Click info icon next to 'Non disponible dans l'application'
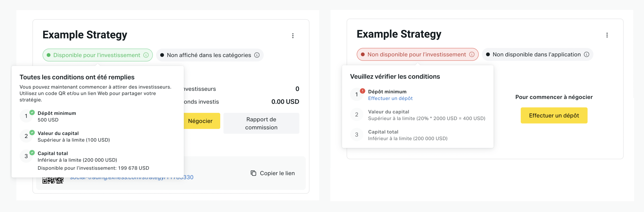 pyautogui.click(x=587, y=54)
